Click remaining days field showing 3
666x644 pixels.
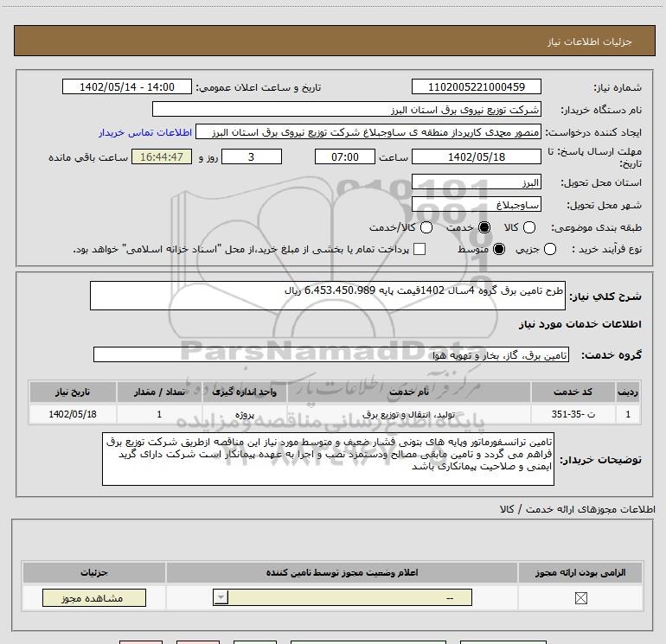252,157
